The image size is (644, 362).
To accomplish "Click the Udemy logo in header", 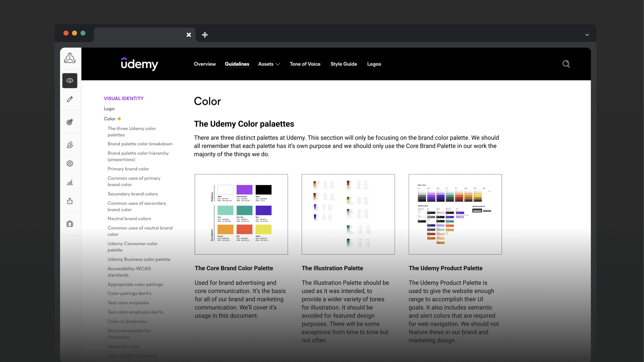I will pos(139,64).
